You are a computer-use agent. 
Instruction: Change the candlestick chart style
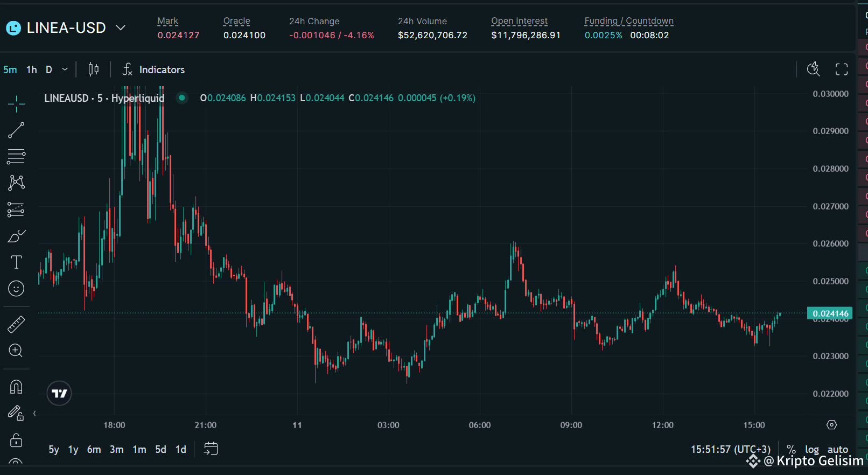94,69
